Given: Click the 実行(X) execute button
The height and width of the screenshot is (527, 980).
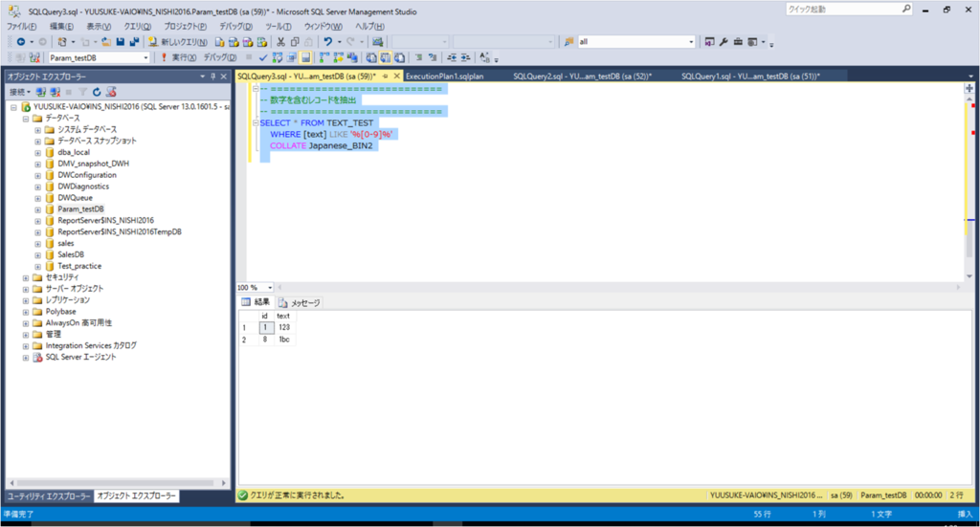Looking at the screenshot, I should coord(179,57).
